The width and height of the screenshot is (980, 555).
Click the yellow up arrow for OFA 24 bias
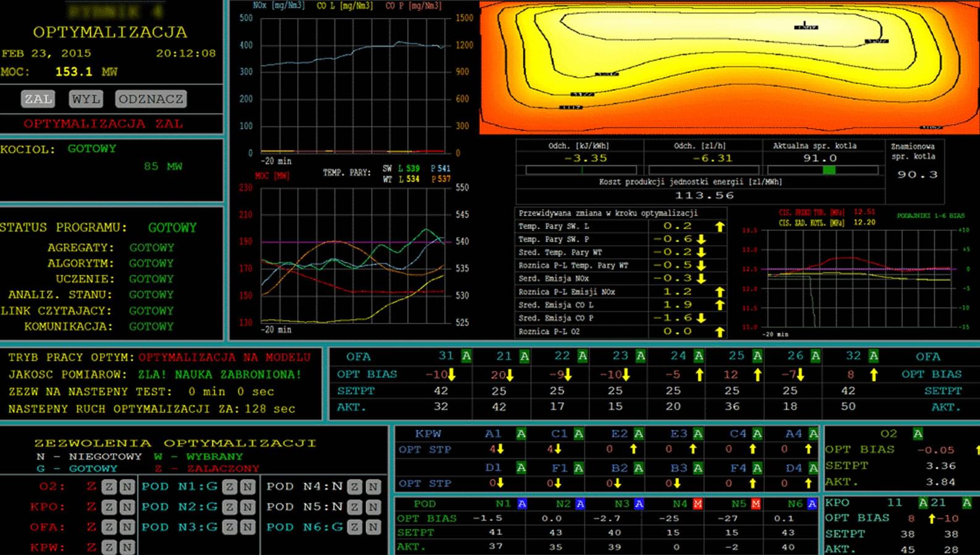click(x=699, y=375)
